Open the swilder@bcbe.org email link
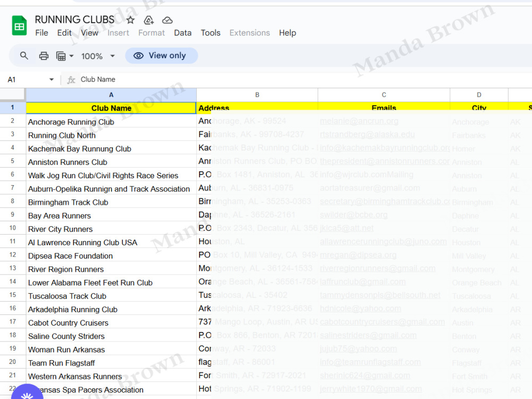532x399 pixels. pos(354,215)
